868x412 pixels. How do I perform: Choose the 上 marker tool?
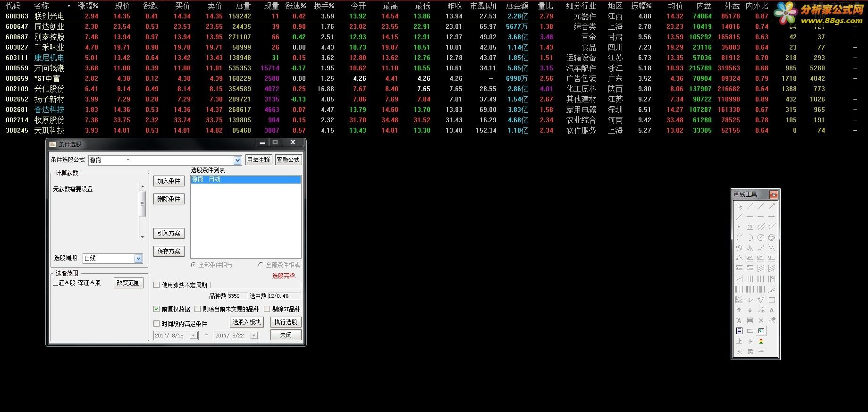pyautogui.click(x=739, y=341)
